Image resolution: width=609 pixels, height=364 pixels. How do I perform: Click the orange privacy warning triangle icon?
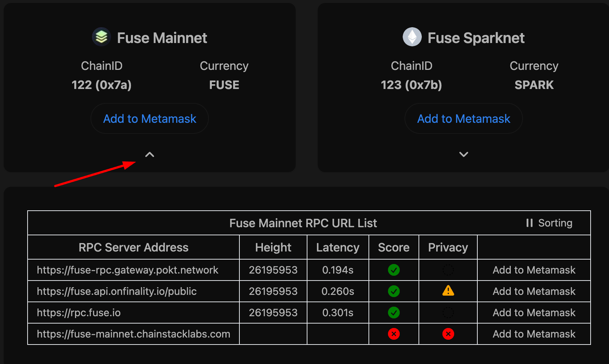pyautogui.click(x=448, y=291)
